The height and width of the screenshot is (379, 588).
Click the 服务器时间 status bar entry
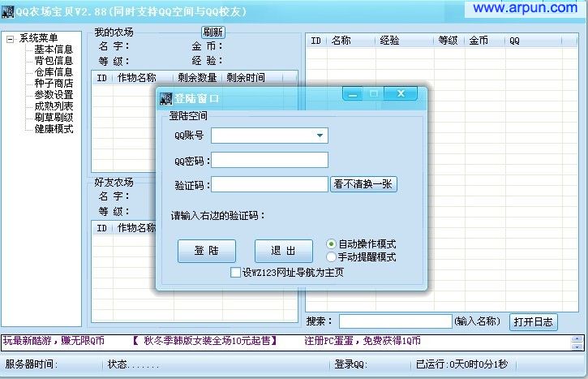click(31, 364)
